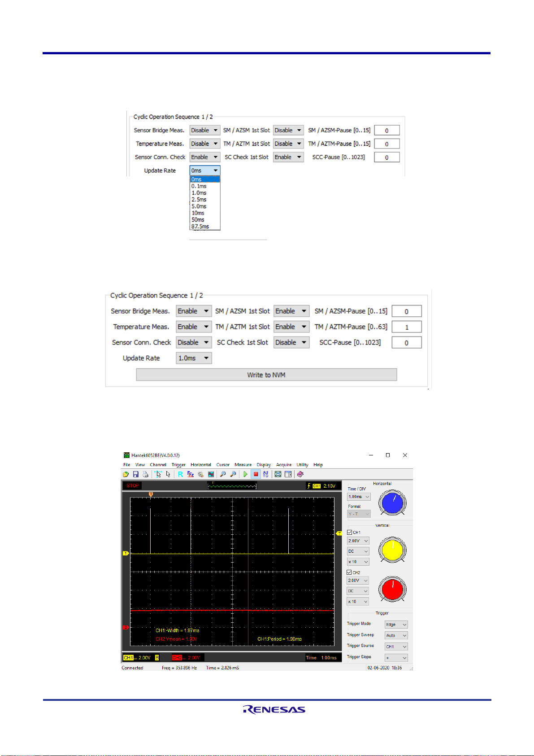This screenshot has height=756, width=534.
Task: Toggle the CH2 channel checkbox
Action: point(350,572)
